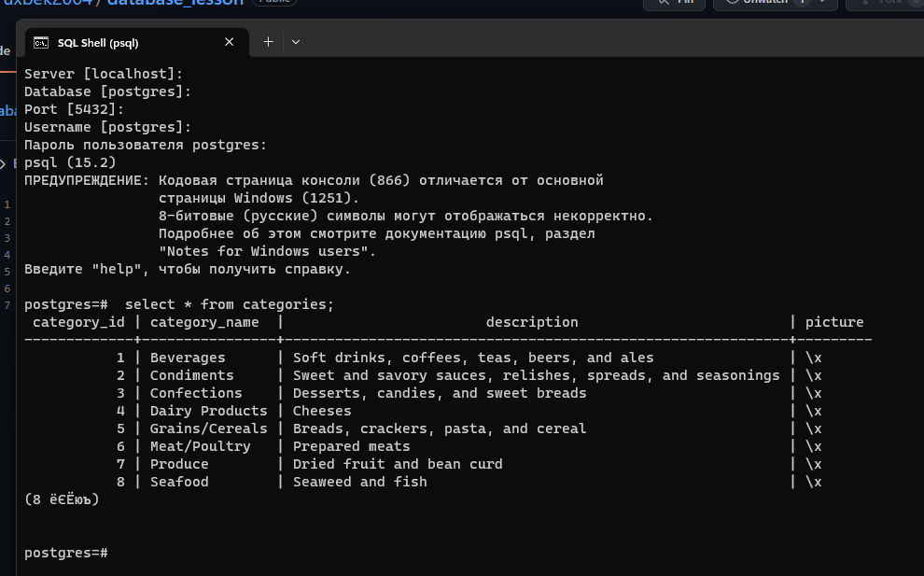The height and width of the screenshot is (576, 924).
Task: Click the fork icon on the Fork button
Action: [x=865, y=4]
